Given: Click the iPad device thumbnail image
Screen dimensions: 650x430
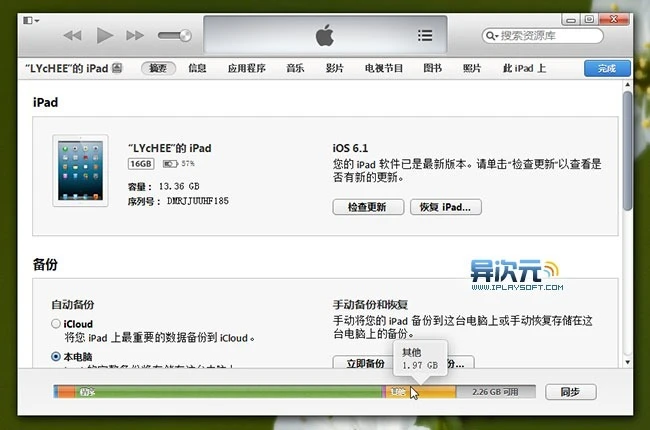Looking at the screenshot, I should tap(80, 170).
